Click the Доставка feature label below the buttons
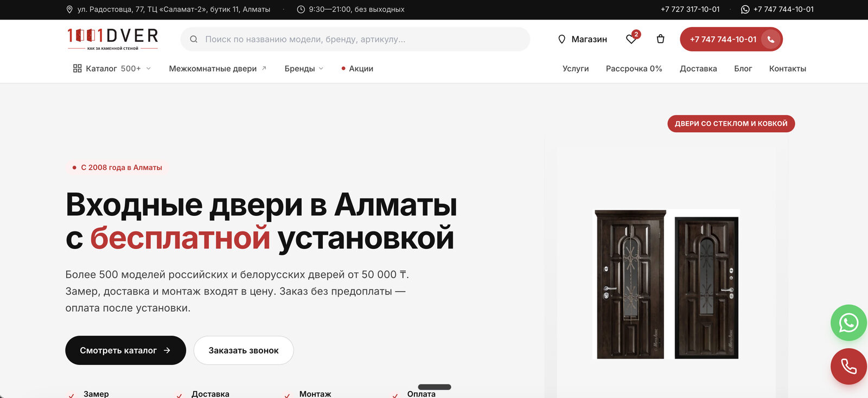 tap(210, 394)
